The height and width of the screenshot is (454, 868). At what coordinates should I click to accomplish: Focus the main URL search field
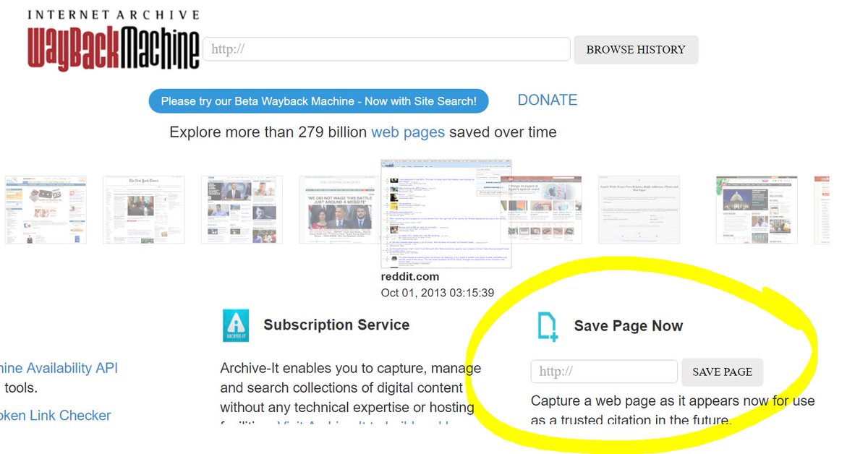pos(387,49)
